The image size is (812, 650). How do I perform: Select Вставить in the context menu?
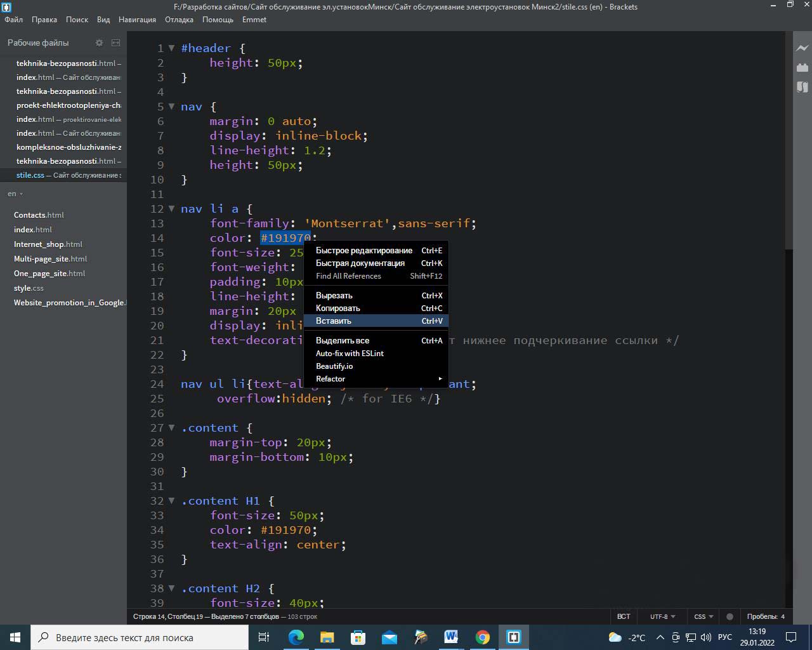(x=334, y=321)
